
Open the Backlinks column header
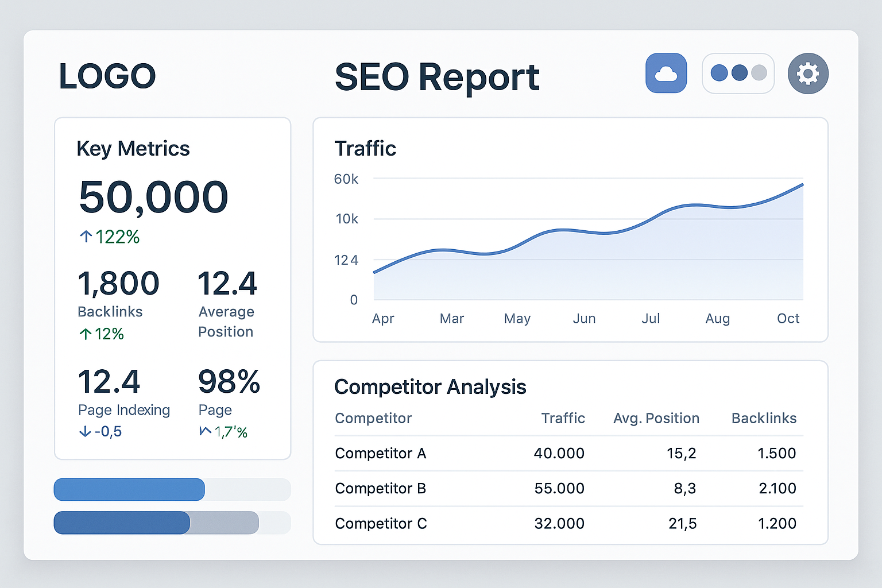(764, 418)
